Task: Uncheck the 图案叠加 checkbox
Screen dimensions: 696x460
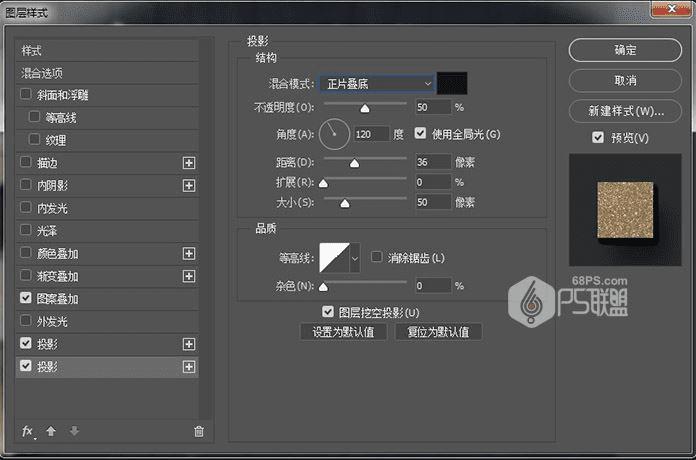Action: 26,298
